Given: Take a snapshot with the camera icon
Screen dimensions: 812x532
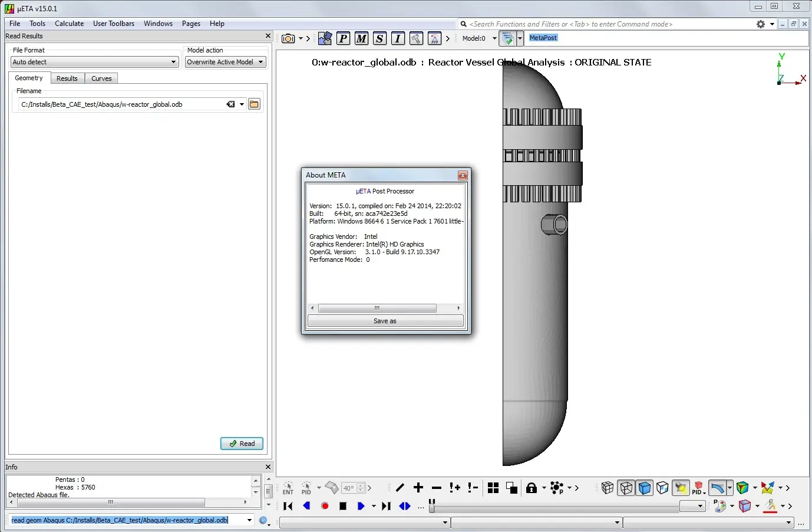Looking at the screenshot, I should [x=288, y=38].
